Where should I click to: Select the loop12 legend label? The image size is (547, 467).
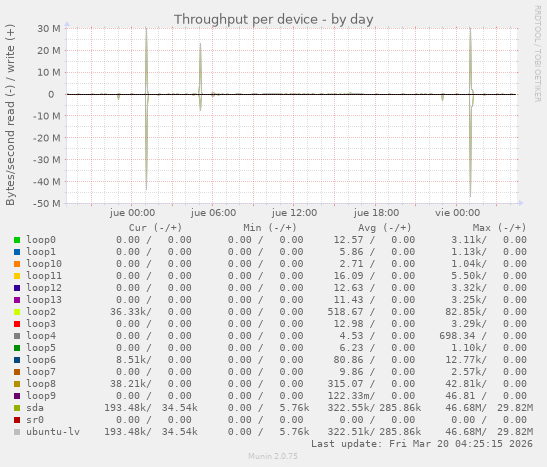[44, 288]
